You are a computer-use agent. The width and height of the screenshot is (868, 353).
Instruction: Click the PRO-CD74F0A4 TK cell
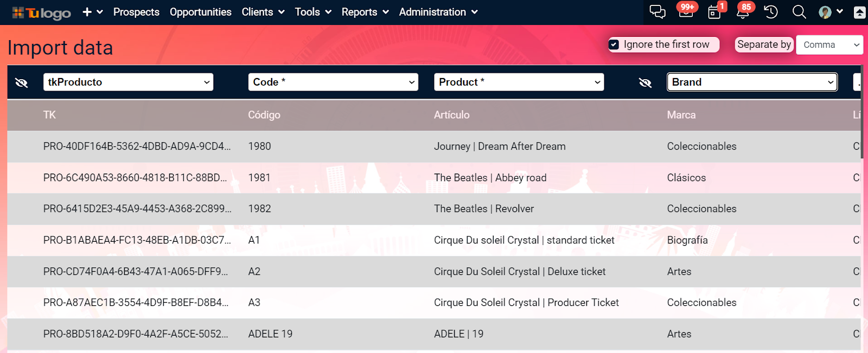click(136, 272)
